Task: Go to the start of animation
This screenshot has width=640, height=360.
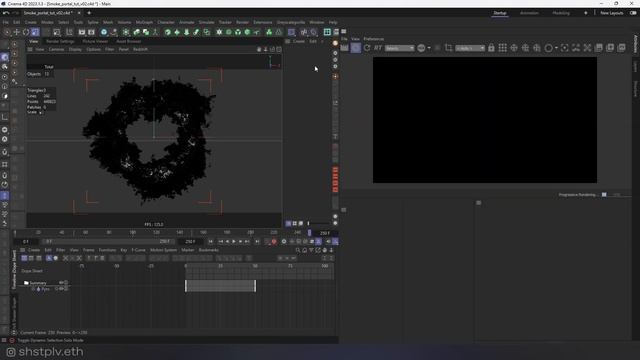Action: 211,242
